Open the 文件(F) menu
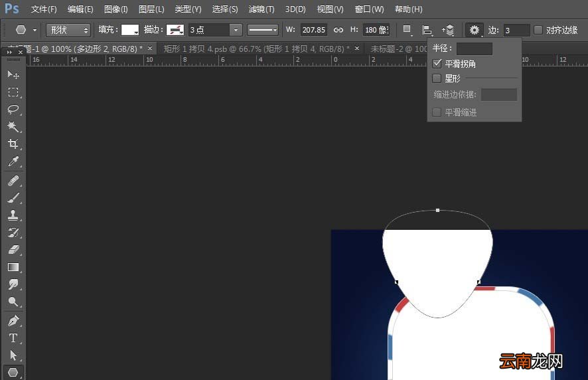The width and height of the screenshot is (588, 380). coord(44,9)
